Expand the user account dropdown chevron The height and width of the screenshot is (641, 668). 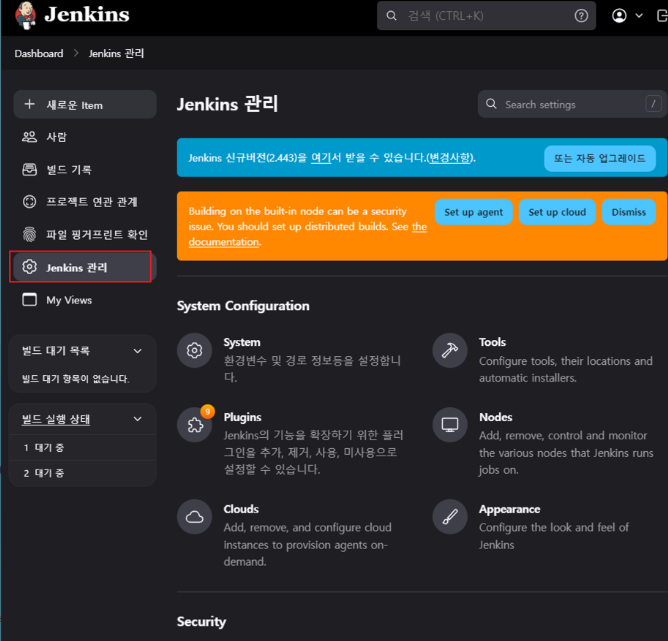[x=639, y=16]
